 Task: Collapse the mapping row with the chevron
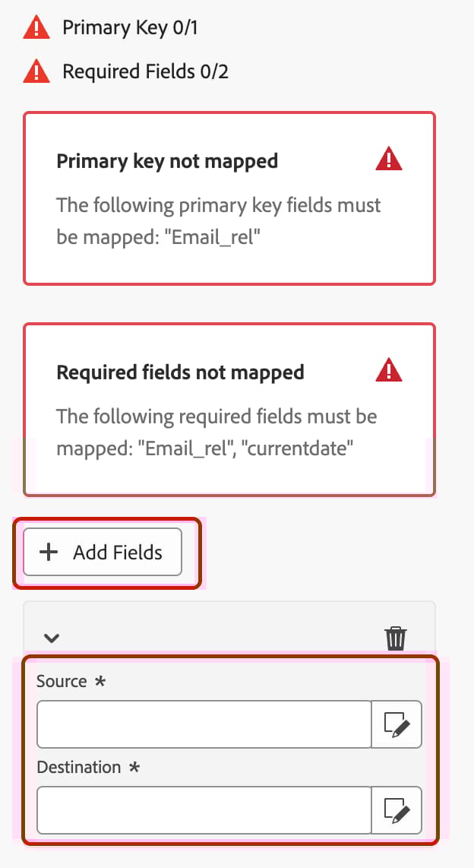point(51,638)
